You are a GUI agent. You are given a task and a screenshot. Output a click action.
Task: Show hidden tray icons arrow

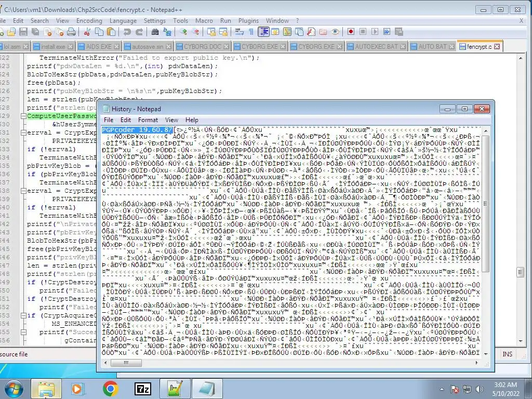click(x=442, y=389)
